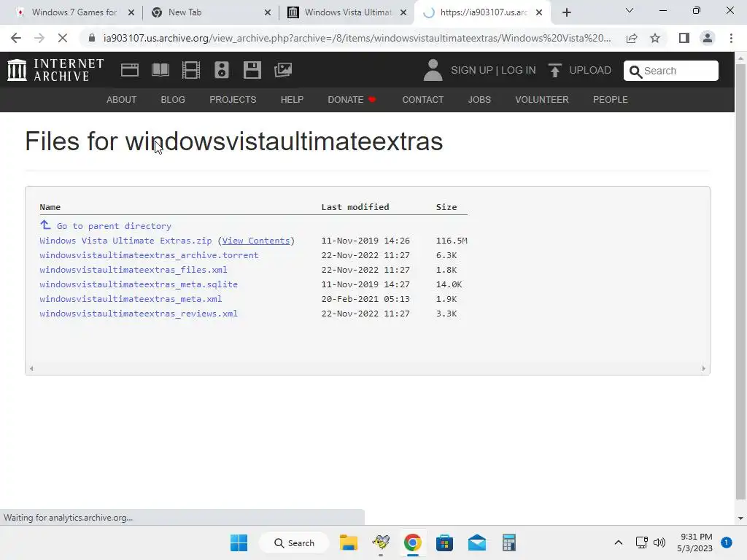
Task: Open the Images icon in Archive header
Action: 283,70
